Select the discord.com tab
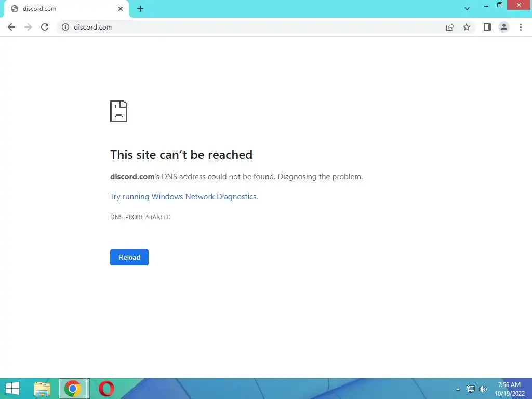 (66, 9)
